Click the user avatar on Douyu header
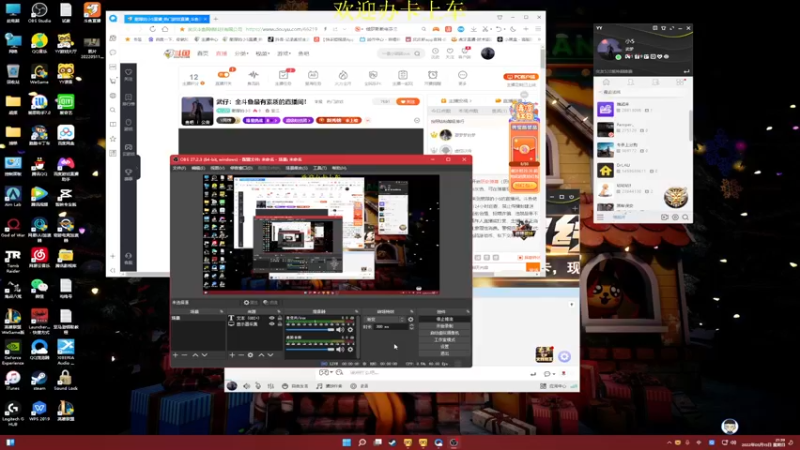The height and width of the screenshot is (450, 800). (x=488, y=53)
